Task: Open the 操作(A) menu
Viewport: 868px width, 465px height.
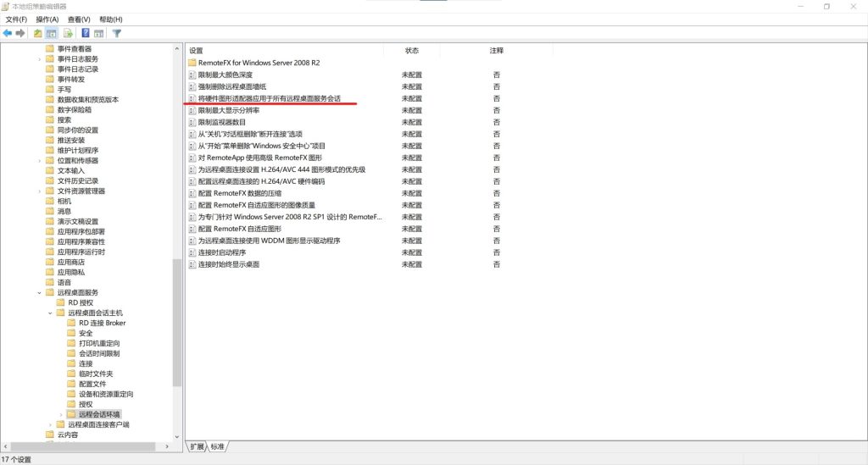Action: pos(47,19)
